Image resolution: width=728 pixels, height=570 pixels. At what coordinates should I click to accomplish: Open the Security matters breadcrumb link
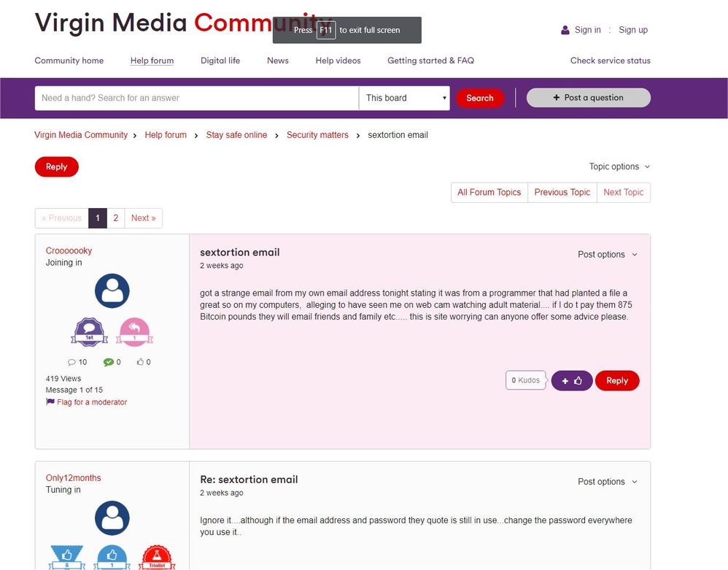click(317, 135)
